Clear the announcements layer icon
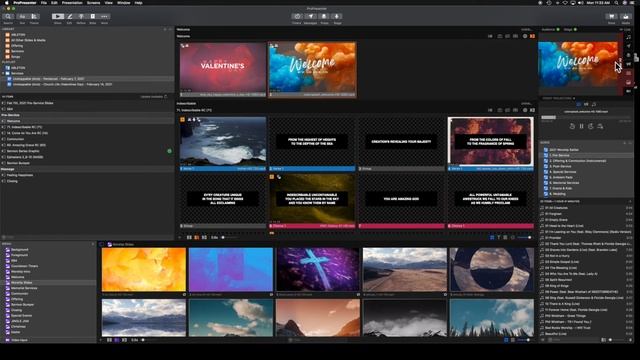Image resolution: width=640 pixels, height=360 pixels. pos(629,64)
